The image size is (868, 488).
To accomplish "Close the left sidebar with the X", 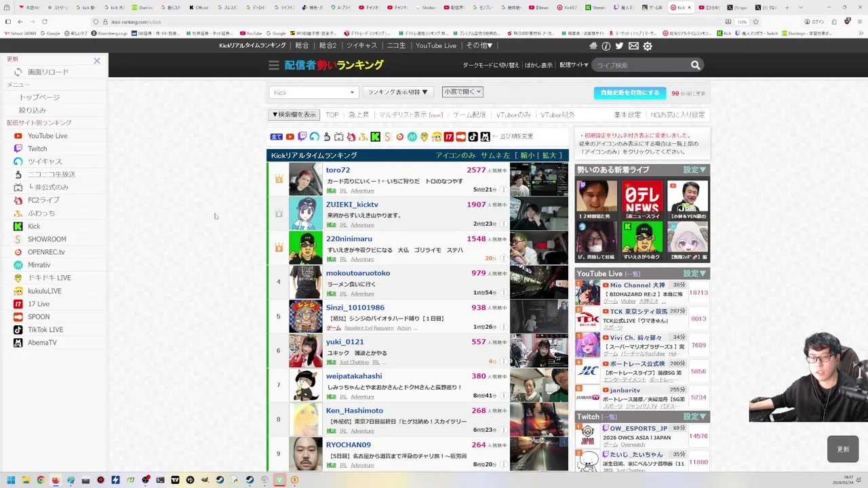I will tap(97, 61).
